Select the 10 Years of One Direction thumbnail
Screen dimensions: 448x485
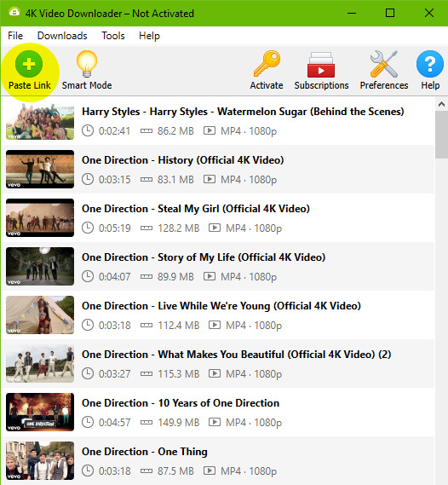click(40, 412)
